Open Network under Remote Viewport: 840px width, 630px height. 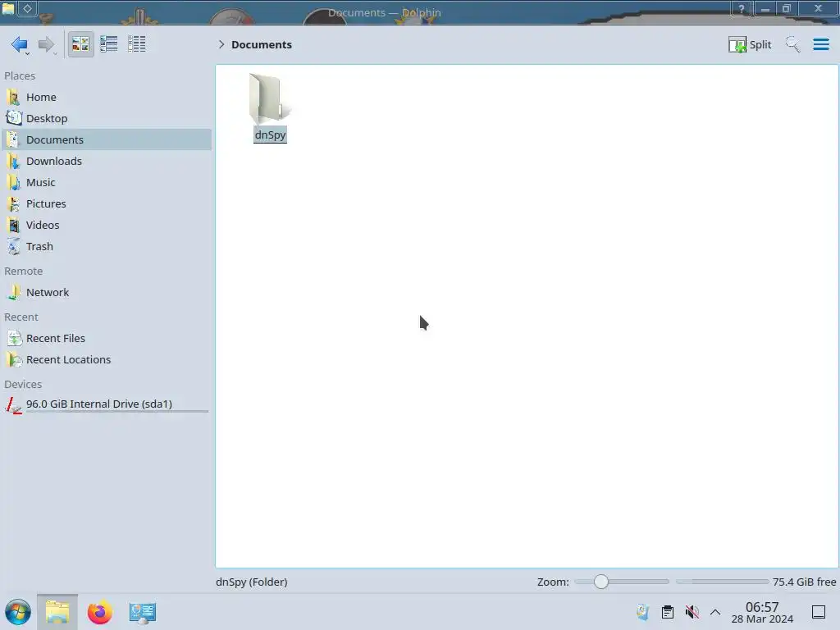coord(107,293)
